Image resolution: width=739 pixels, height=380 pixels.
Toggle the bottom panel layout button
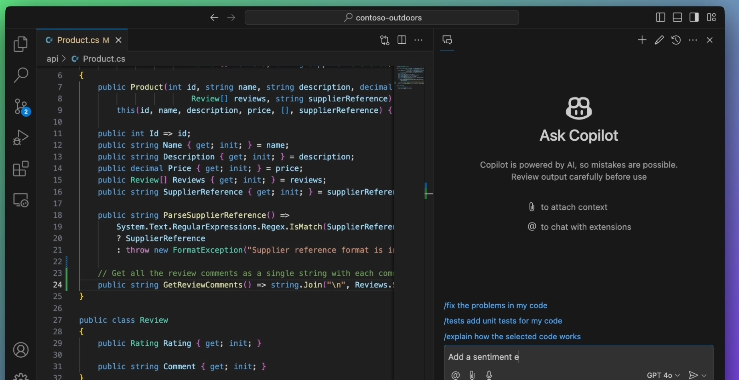(677, 17)
